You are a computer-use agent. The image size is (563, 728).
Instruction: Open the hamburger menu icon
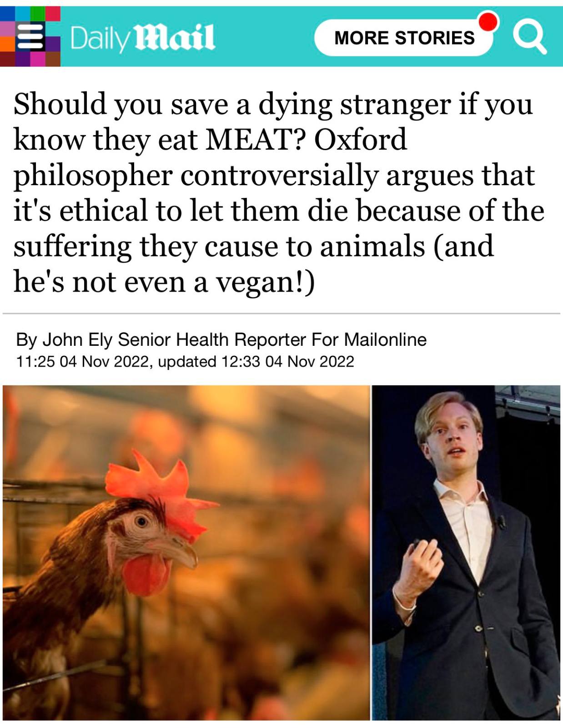pyautogui.click(x=30, y=36)
